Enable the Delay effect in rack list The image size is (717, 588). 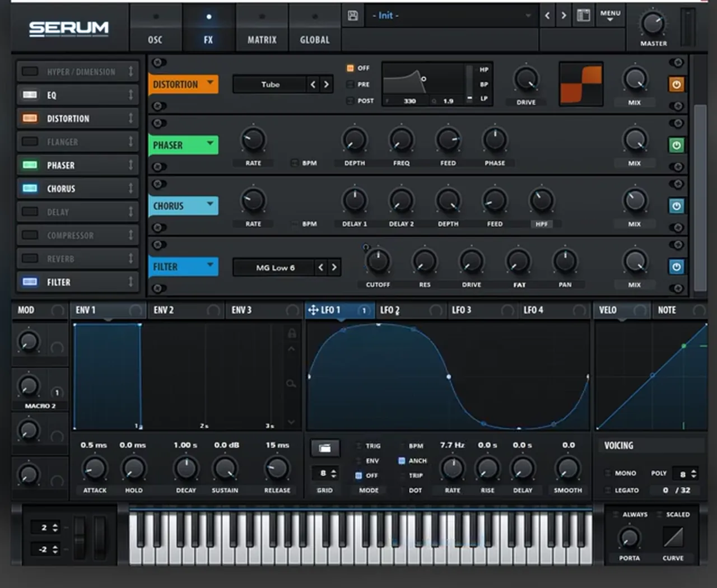tap(30, 212)
